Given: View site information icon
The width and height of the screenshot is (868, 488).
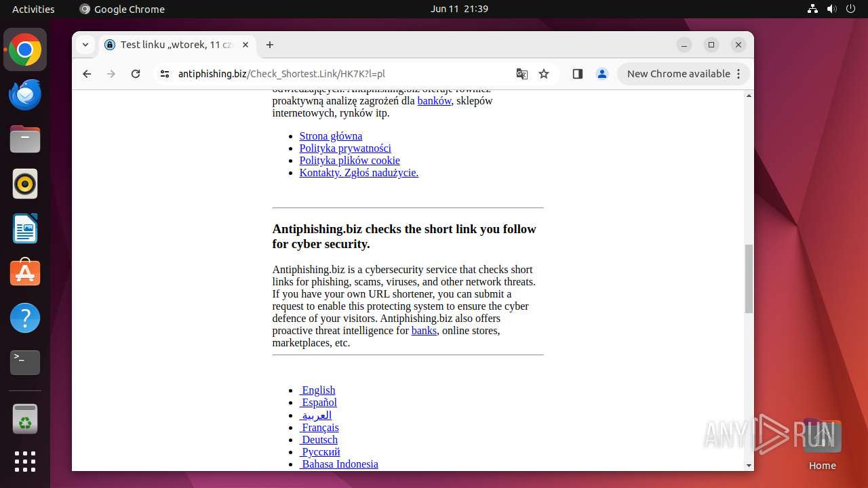Looking at the screenshot, I should click(x=164, y=74).
